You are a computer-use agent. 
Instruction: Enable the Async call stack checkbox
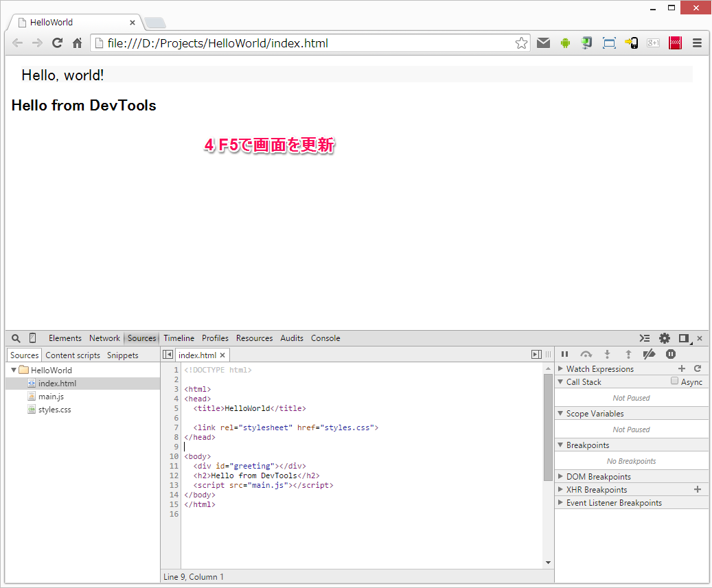(x=674, y=381)
